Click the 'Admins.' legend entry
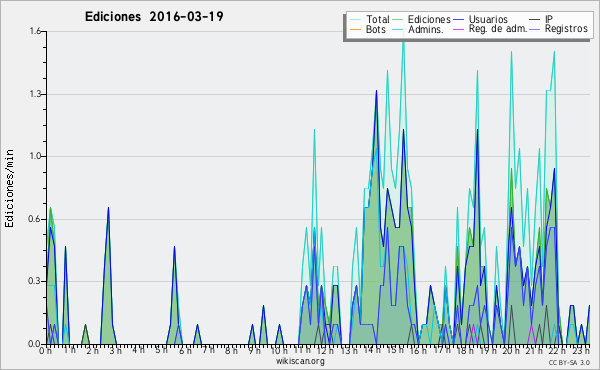The image size is (600, 370). tap(426, 29)
